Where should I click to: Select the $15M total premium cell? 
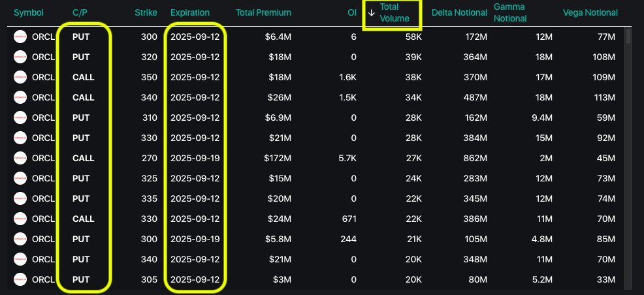pos(280,178)
